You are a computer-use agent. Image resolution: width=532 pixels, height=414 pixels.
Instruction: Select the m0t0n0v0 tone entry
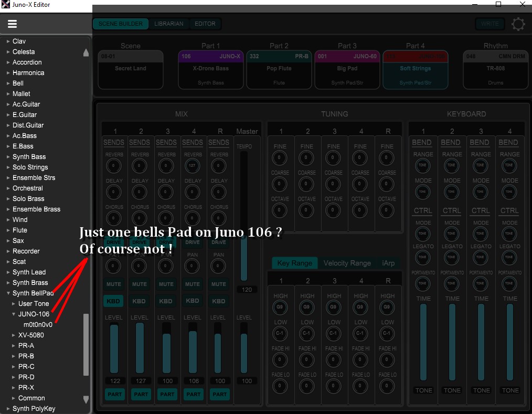[38, 325]
